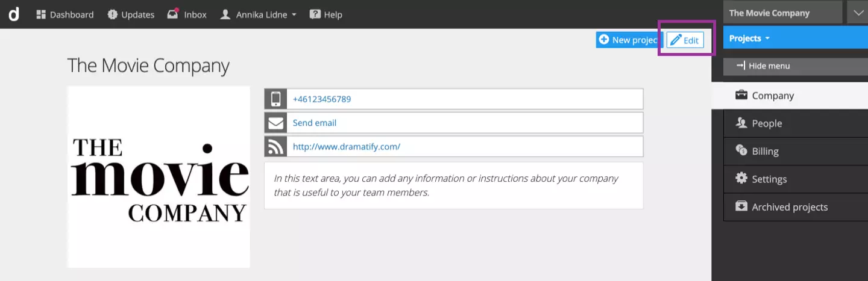Hide the sidebar menu
This screenshot has height=281, width=868.
point(763,66)
